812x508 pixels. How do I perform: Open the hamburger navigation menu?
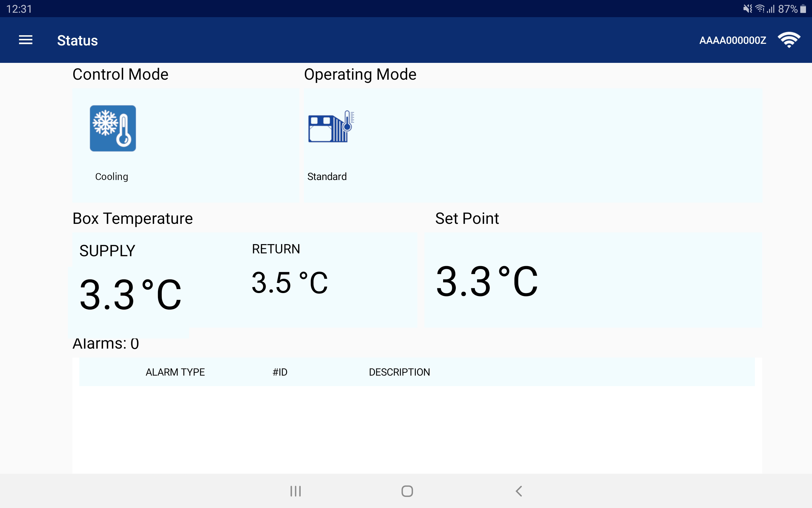[x=25, y=40]
